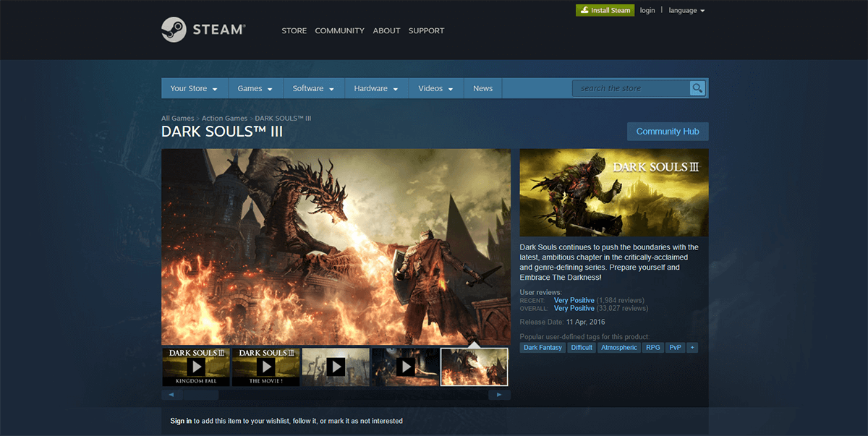
Task: Open the language dropdown
Action: coord(686,11)
